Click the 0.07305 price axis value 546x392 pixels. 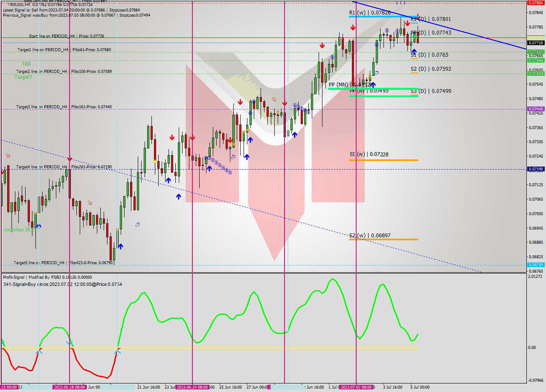click(x=536, y=142)
